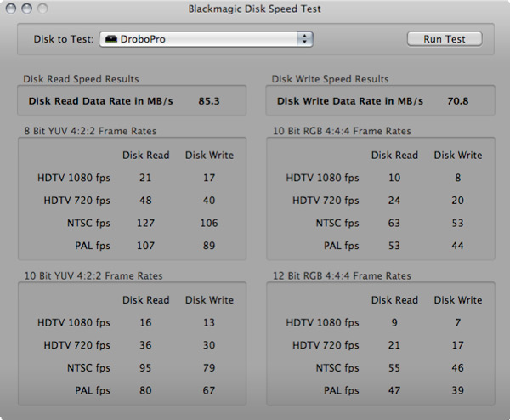Click 'NTSC fps' label in 10 Bit RGB panel
Image resolution: width=510 pixels, height=420 pixels.
(x=337, y=223)
